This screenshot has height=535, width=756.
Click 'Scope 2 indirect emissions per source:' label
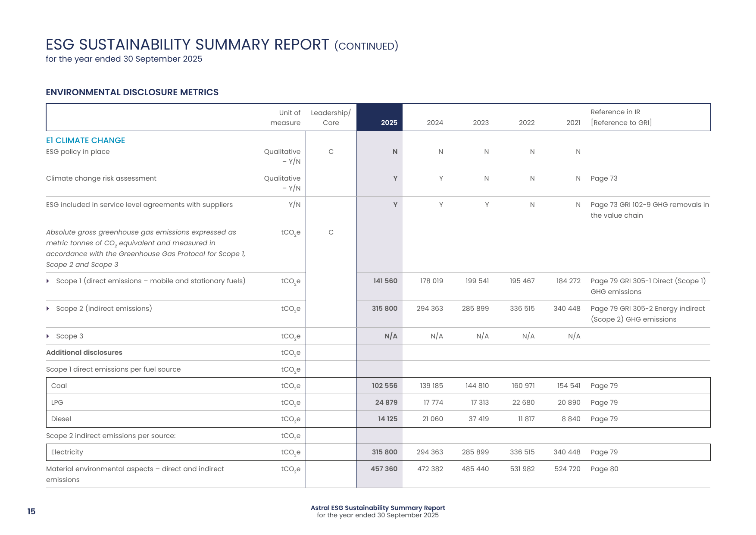111,436
